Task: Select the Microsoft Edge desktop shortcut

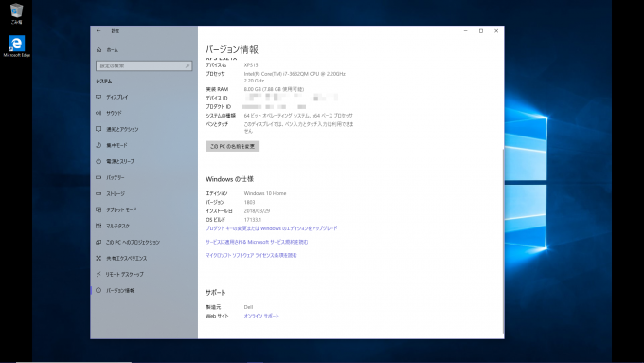Action: tap(16, 46)
